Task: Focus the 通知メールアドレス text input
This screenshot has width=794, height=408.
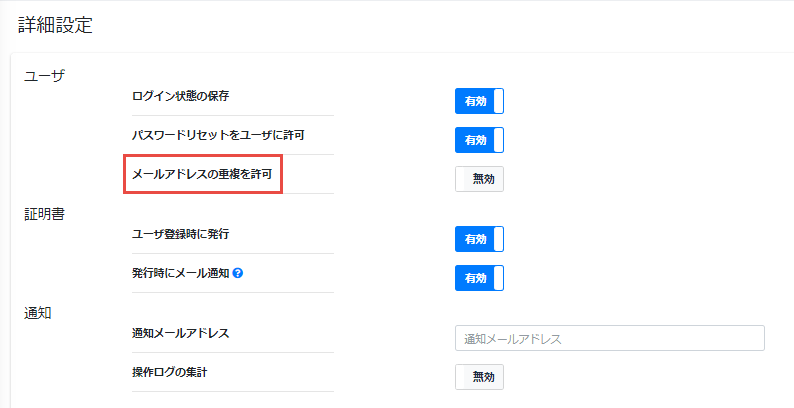Action: 609,338
